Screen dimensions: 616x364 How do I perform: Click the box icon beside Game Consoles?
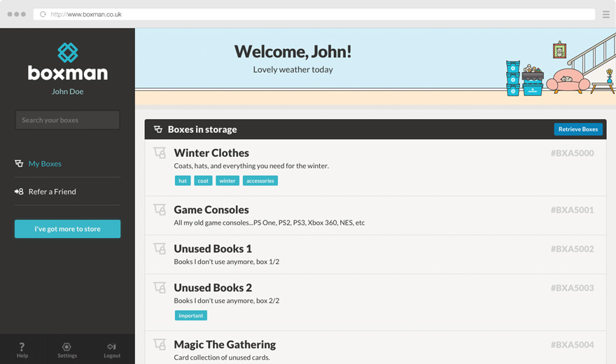coord(160,210)
